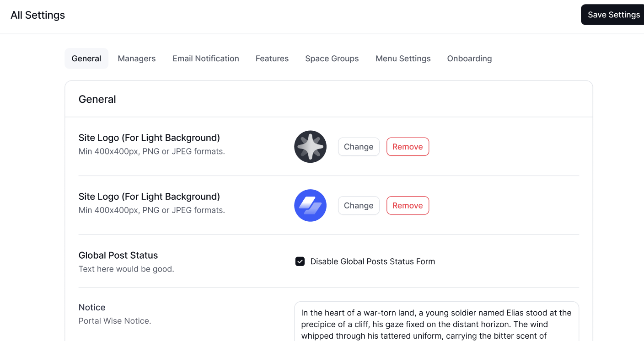Select the Features tab

(272, 59)
